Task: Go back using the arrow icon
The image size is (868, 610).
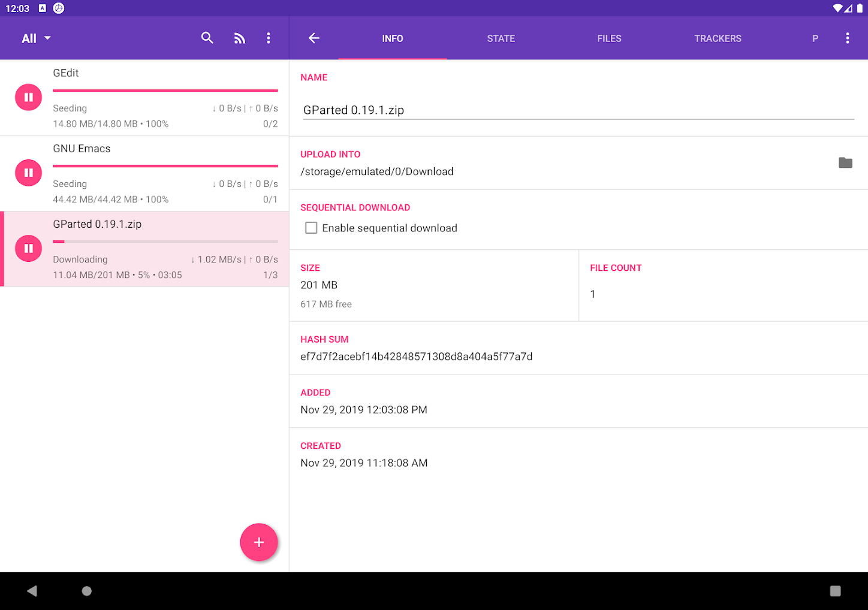Action: coord(314,38)
